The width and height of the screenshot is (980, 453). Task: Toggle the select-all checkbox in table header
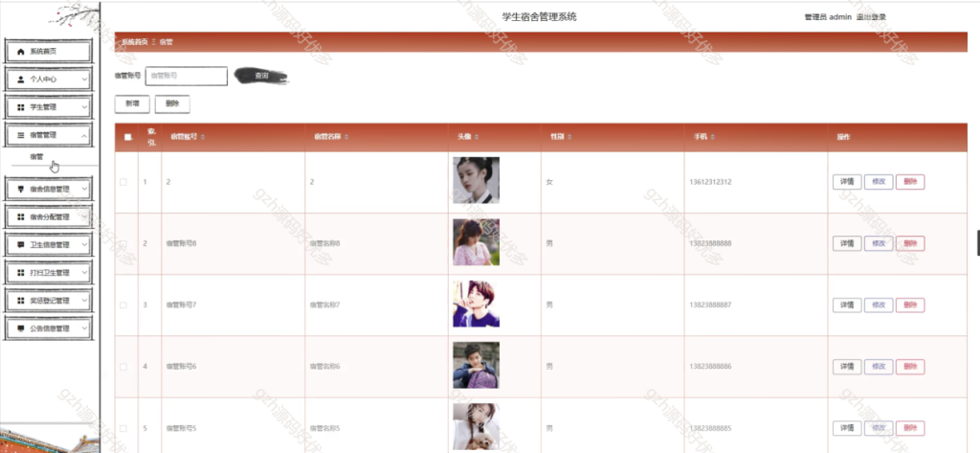coord(128,138)
